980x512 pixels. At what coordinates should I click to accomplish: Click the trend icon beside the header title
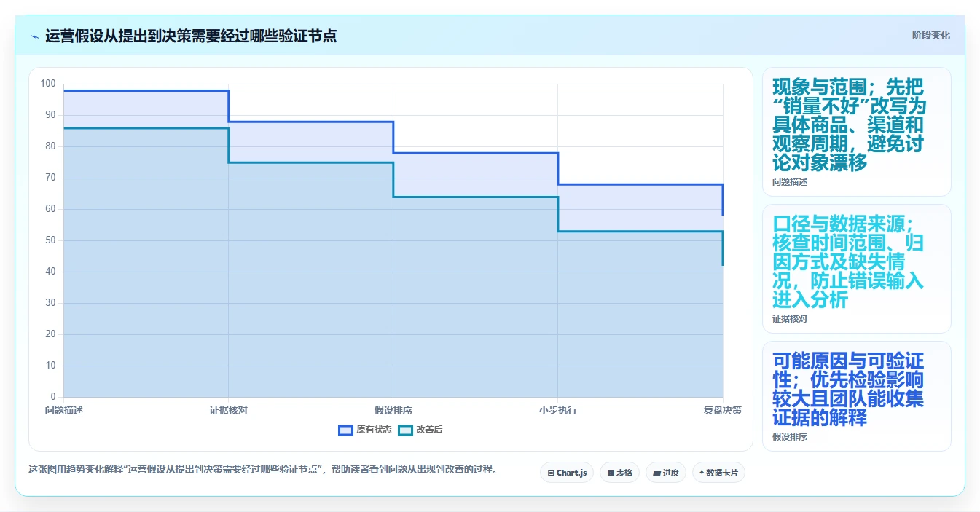[x=34, y=36]
